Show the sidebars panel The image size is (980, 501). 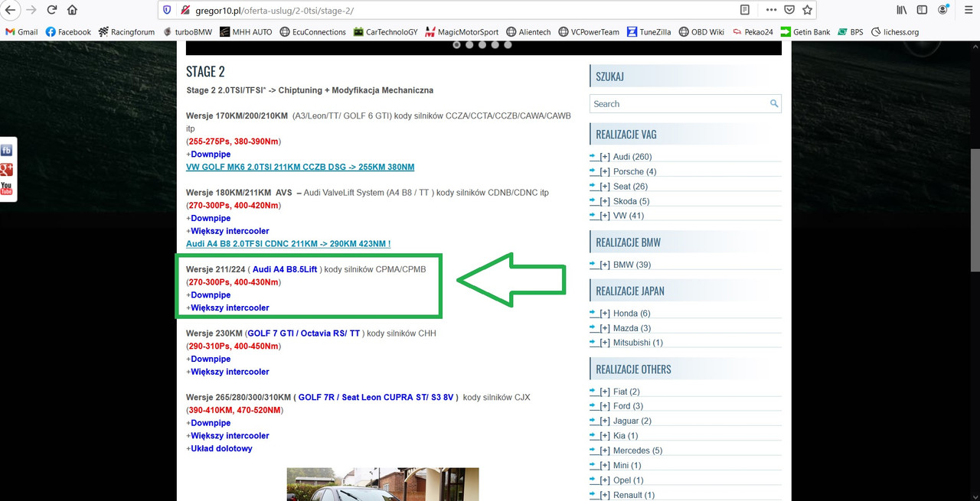coord(923,11)
